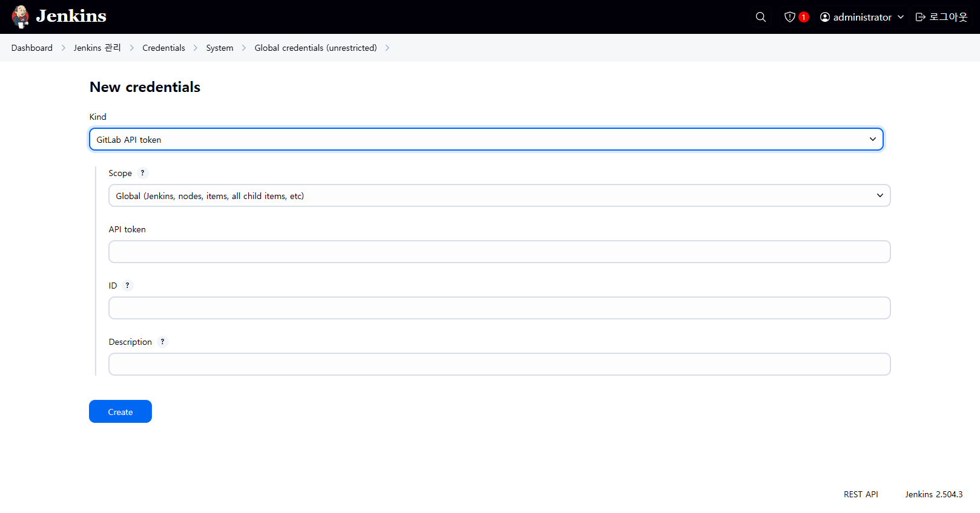Open System breadcrumb link
Screen dimensions: 980x513
tap(220, 48)
